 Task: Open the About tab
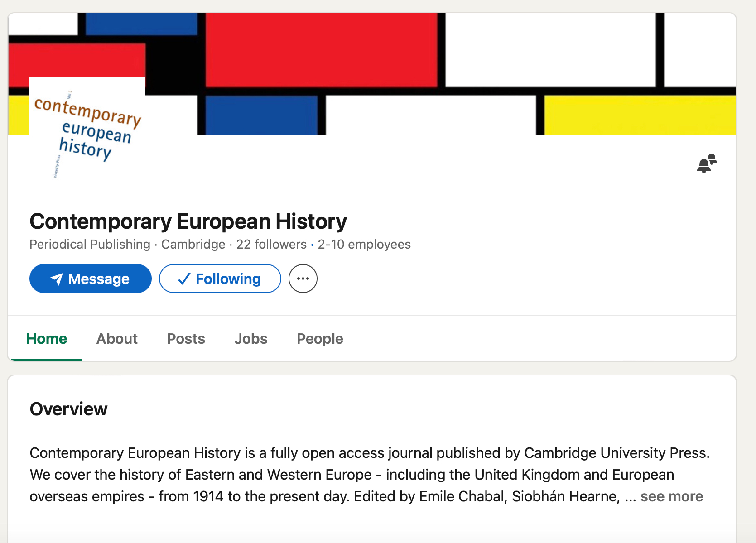tap(117, 339)
